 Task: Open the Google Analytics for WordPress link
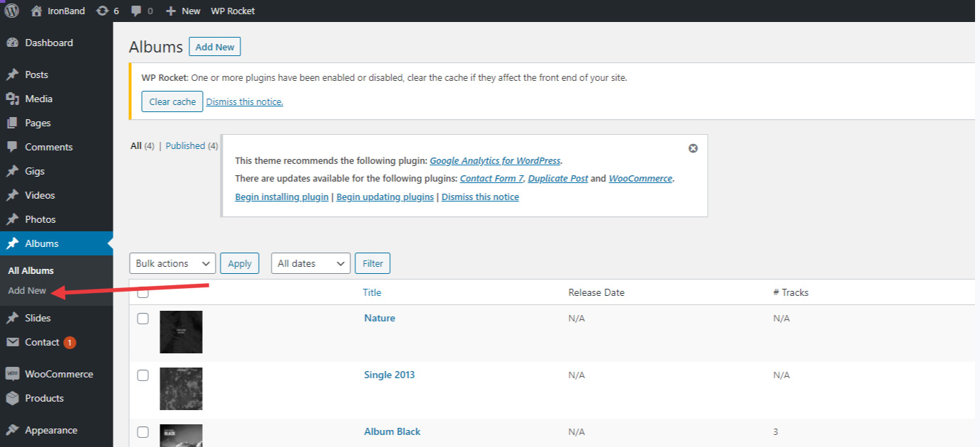[x=495, y=160]
